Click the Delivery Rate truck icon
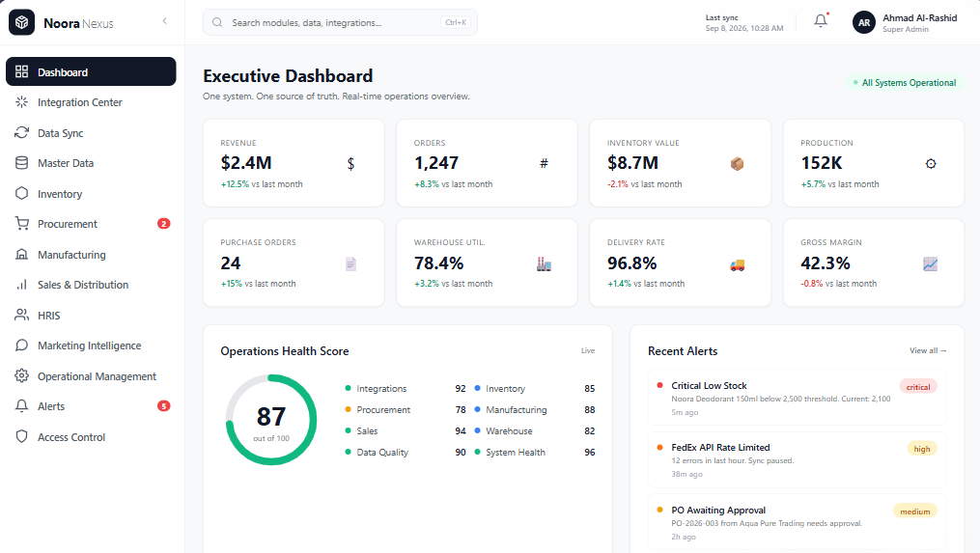The image size is (980, 553). point(738,265)
